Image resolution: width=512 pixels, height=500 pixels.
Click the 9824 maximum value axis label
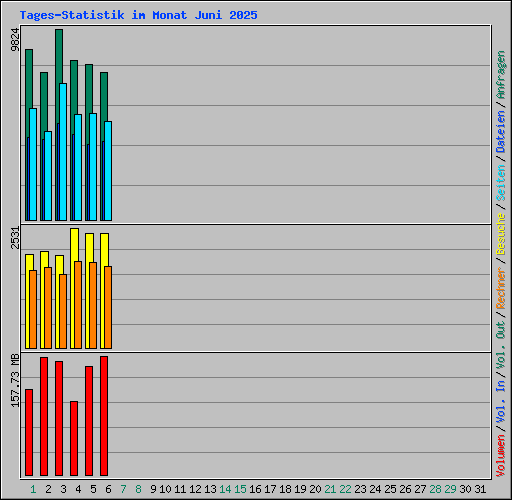[15, 40]
